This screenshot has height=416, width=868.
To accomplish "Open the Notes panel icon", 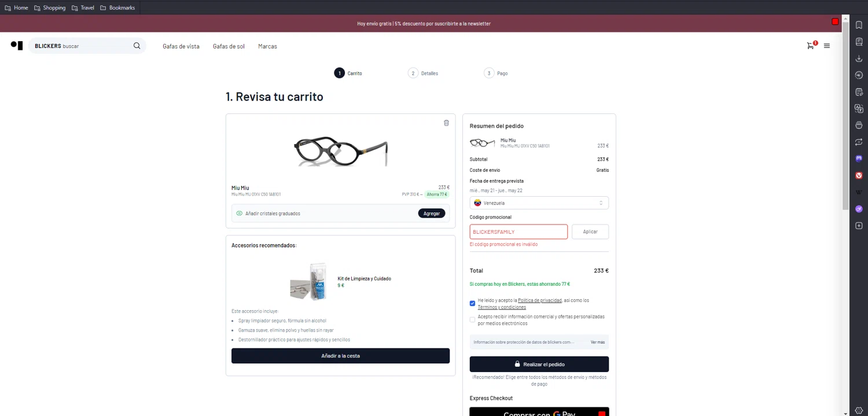I will tap(859, 92).
